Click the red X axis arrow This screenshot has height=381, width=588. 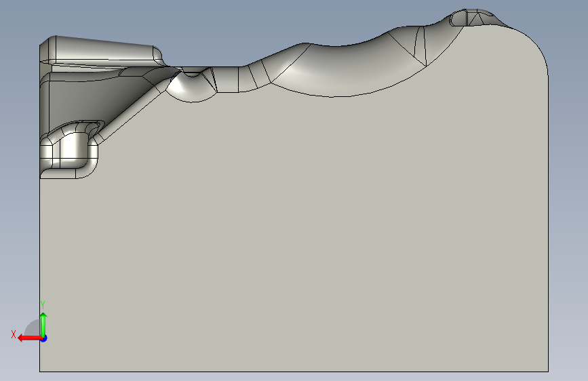pos(30,338)
